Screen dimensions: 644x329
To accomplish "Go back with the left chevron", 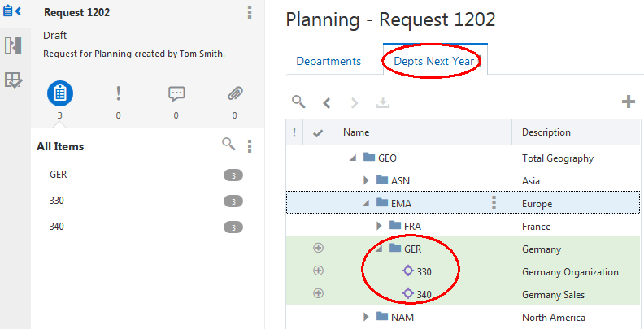I will pyautogui.click(x=327, y=102).
